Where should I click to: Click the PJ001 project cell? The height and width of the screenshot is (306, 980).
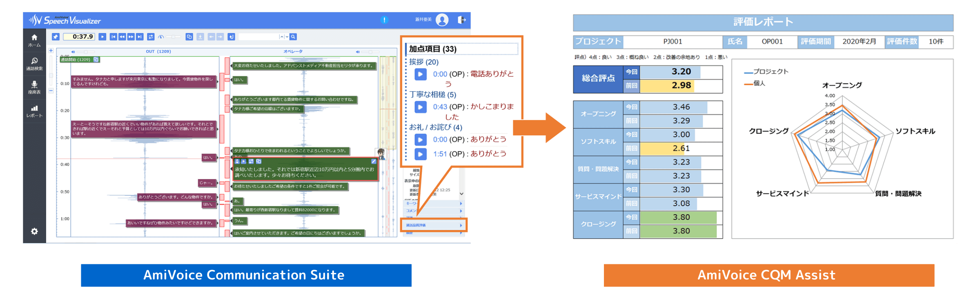coord(673,42)
